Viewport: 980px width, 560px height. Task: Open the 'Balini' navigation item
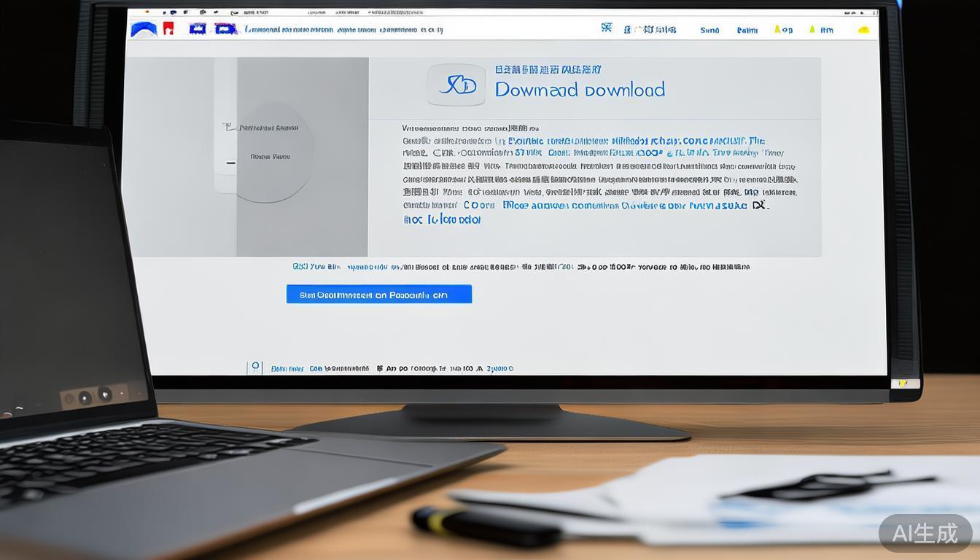click(x=747, y=30)
